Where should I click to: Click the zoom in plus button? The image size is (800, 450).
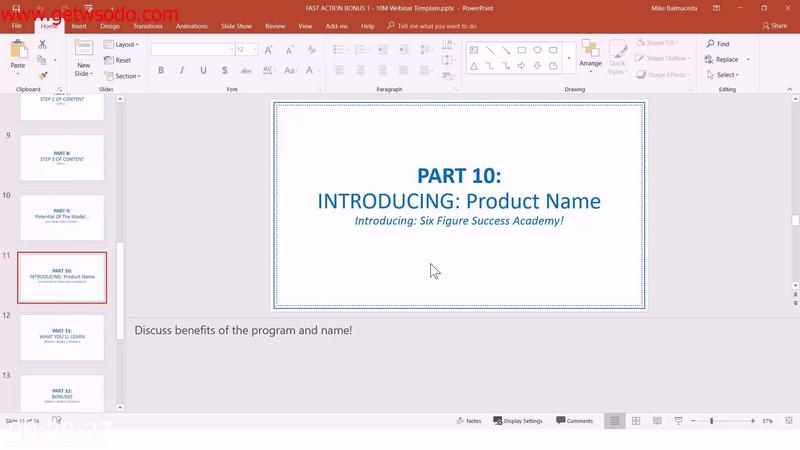tap(753, 421)
